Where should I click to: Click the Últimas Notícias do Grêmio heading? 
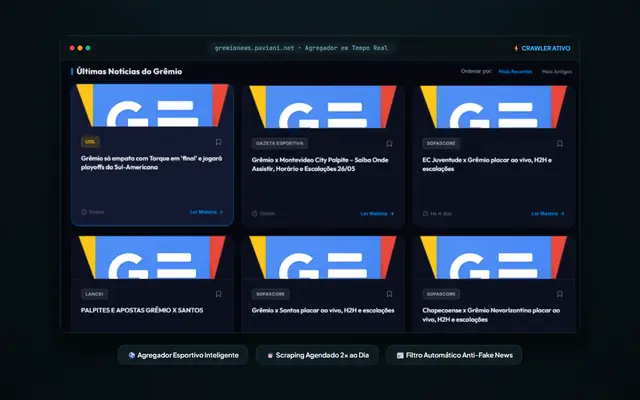[129, 71]
